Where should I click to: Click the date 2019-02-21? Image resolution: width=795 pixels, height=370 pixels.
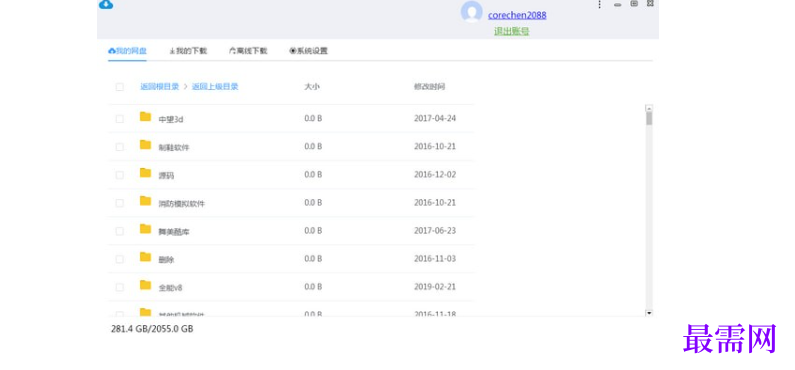point(435,287)
